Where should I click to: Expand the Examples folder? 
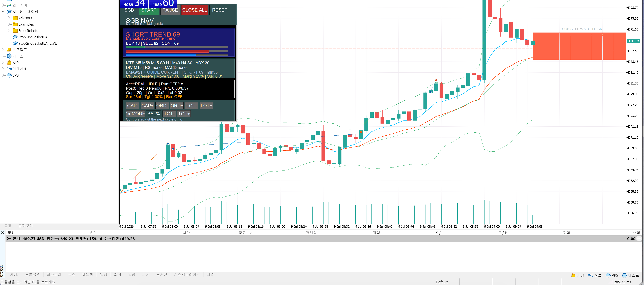[x=9, y=24]
